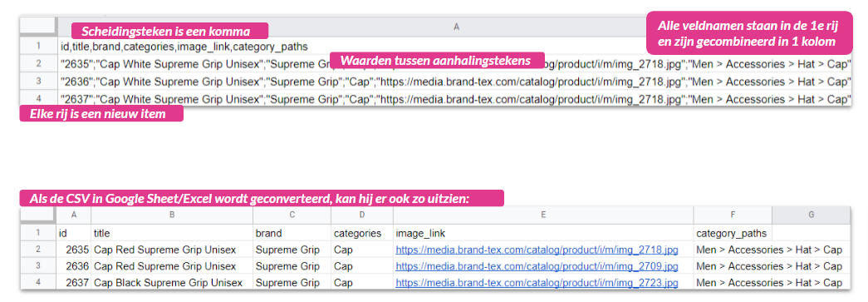Click brand cell 'Supreme Grip' in row 2635

pyautogui.click(x=292, y=250)
